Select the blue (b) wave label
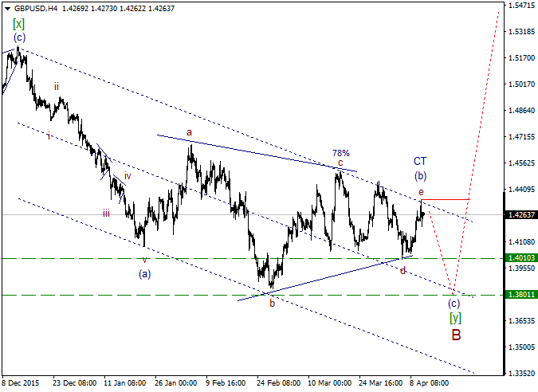 tap(420, 176)
